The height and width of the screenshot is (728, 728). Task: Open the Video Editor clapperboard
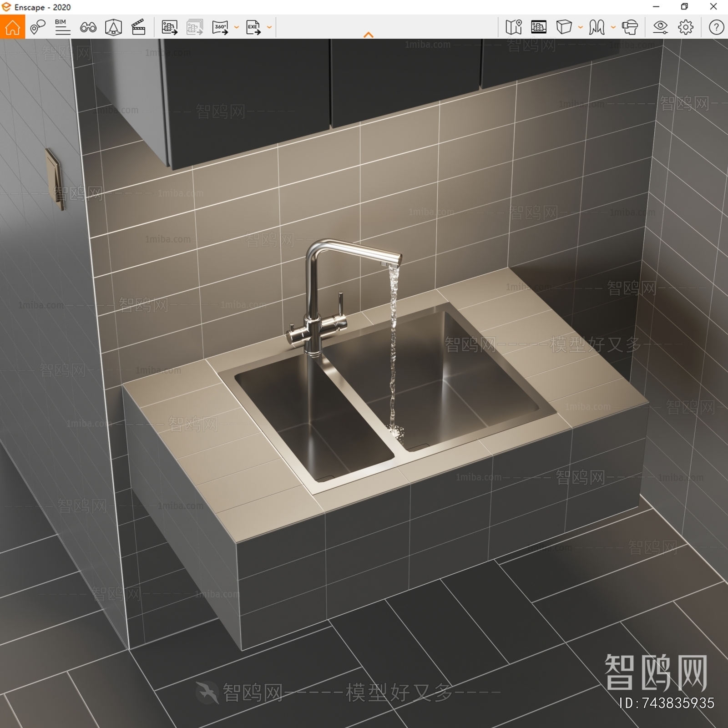point(138,27)
